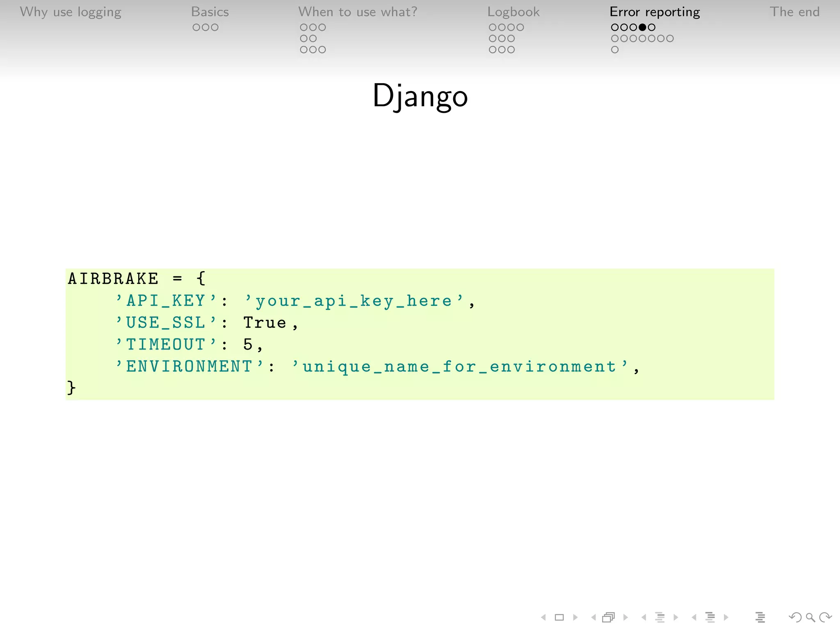The height and width of the screenshot is (630, 840).
Task: Click the section navigation lines icon
Action: click(x=710, y=617)
